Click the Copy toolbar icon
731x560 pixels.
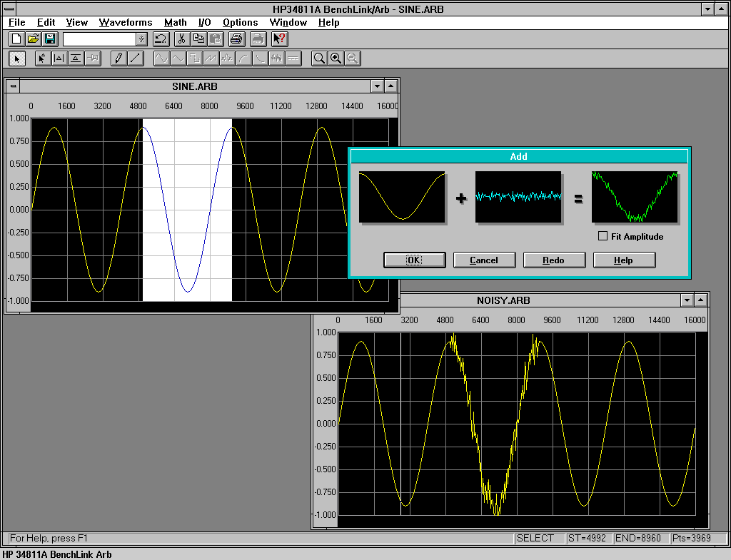point(198,39)
